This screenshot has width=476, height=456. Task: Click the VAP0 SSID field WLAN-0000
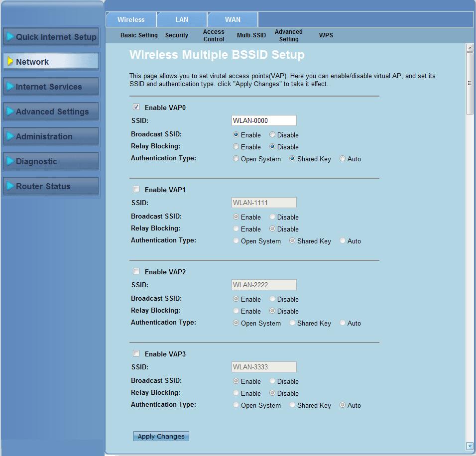pos(264,120)
